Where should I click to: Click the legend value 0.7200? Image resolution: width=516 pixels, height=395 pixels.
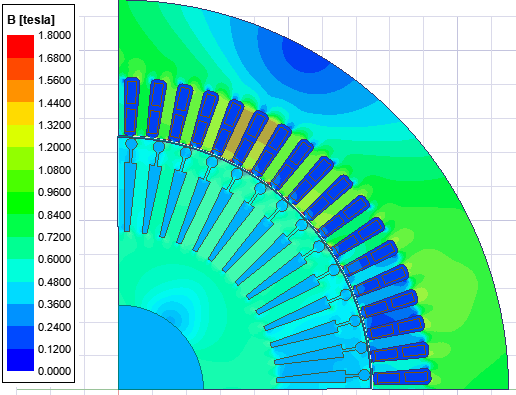click(x=54, y=237)
